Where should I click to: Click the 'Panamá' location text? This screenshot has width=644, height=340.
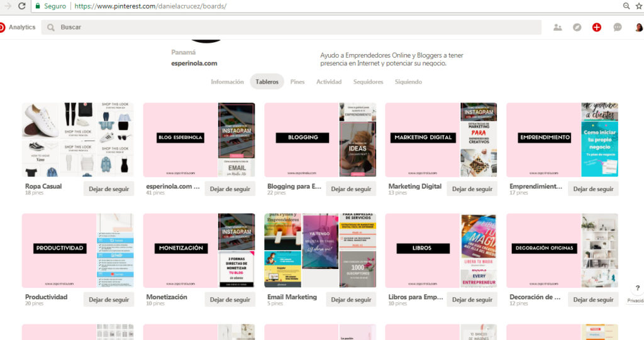(184, 53)
